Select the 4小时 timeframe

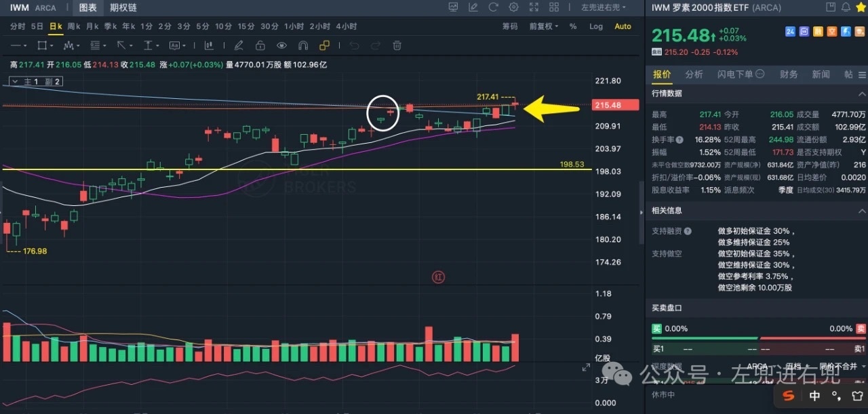(x=346, y=26)
